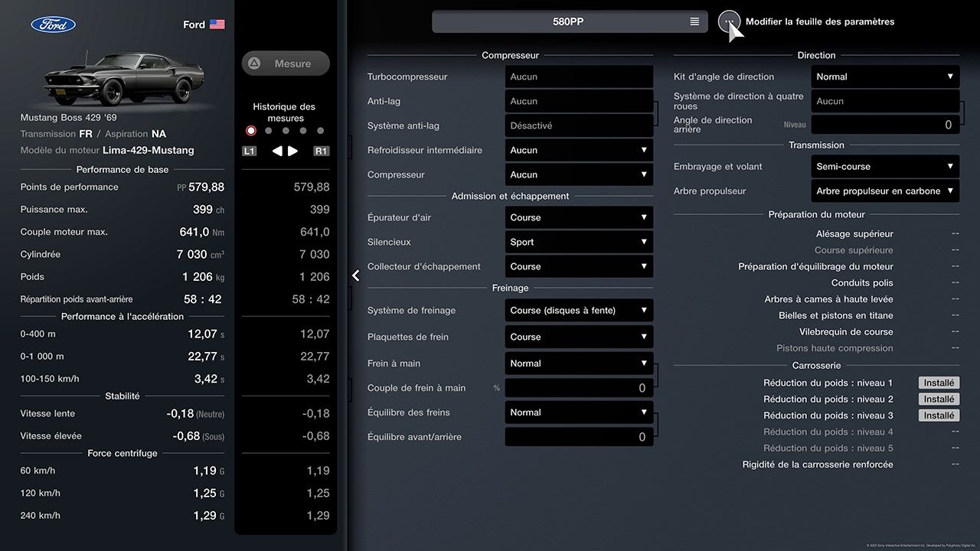Image resolution: width=980 pixels, height=551 pixels.
Task: Click the left arrow in measurement history
Action: 277,151
